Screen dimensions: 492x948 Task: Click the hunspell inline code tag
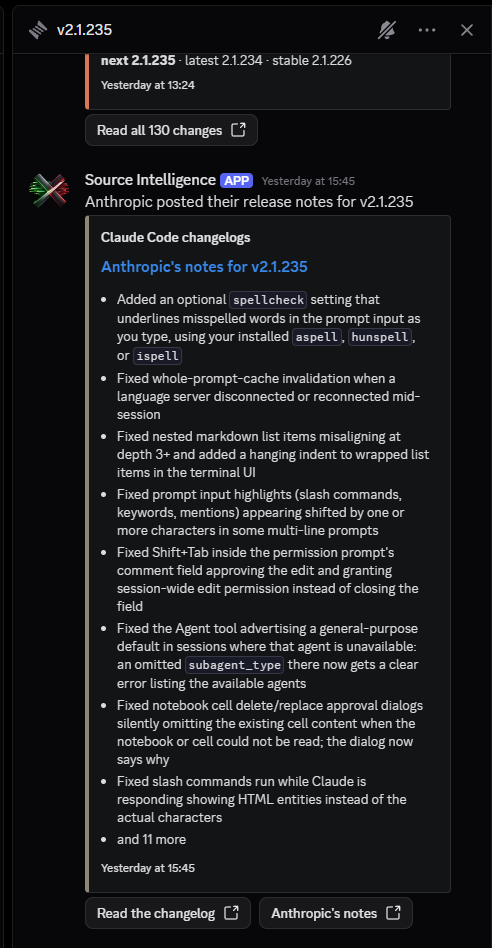(x=380, y=337)
